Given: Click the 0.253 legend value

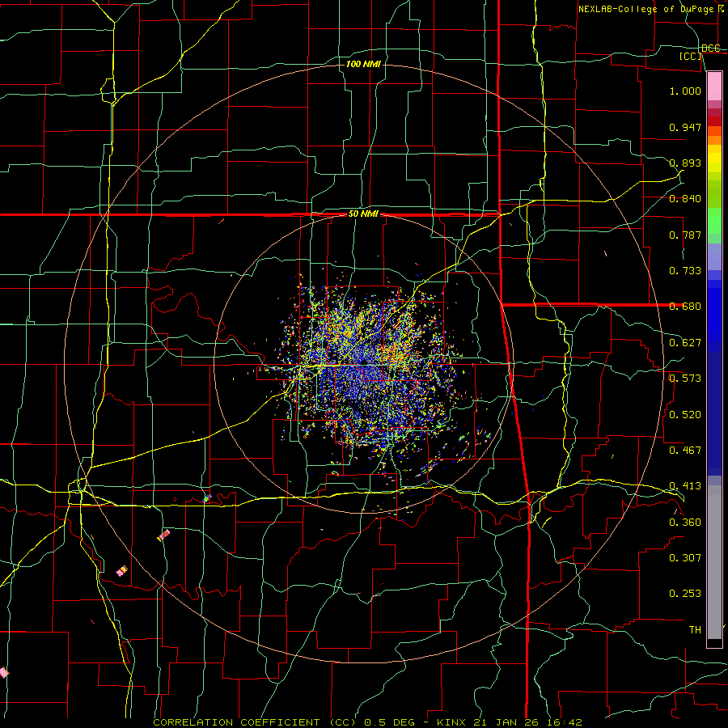Looking at the screenshot, I should coord(685,594).
